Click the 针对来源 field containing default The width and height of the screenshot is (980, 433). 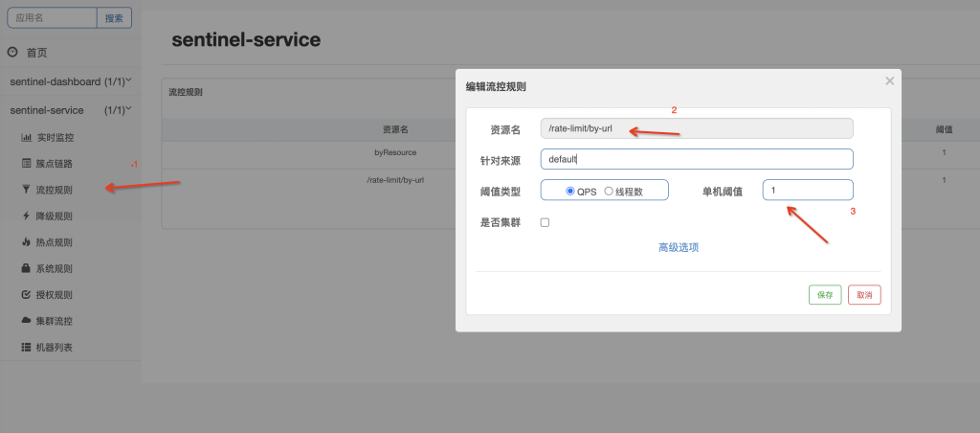[697, 159]
